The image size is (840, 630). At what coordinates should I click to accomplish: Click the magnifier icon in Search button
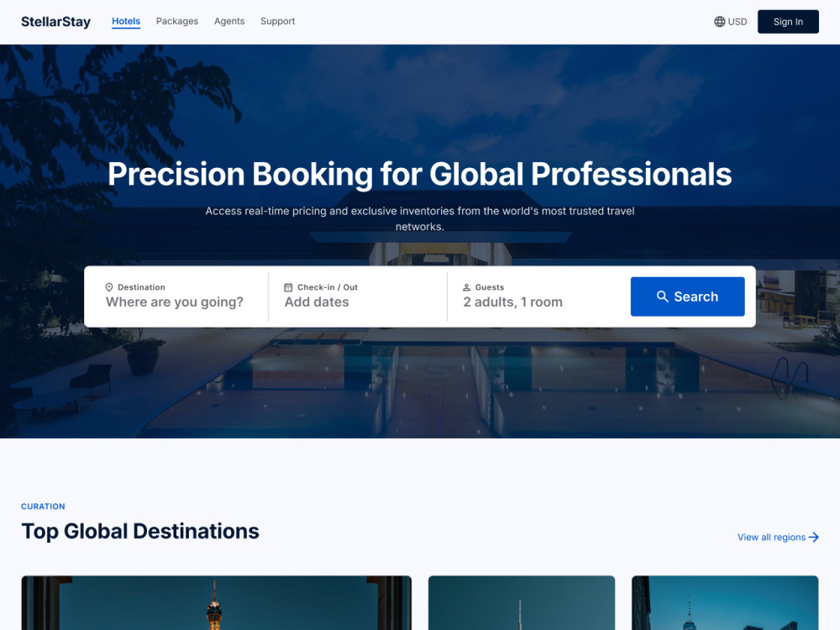pyautogui.click(x=663, y=297)
